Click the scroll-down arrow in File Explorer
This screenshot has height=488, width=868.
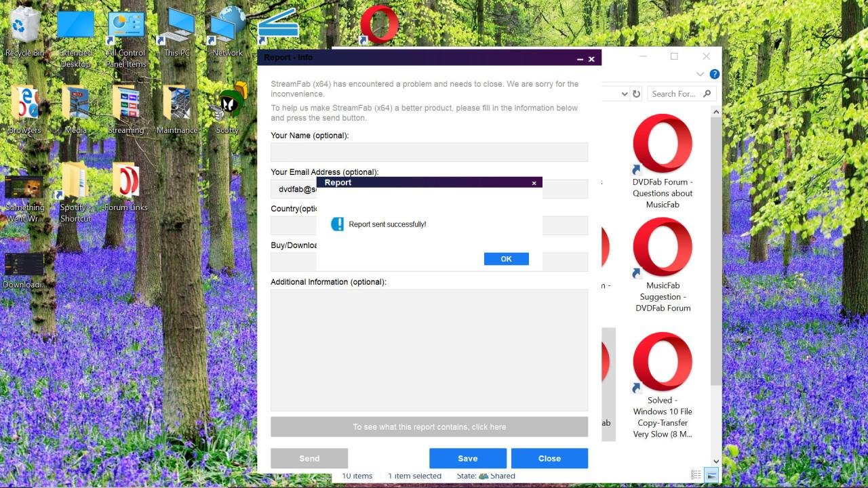[715, 462]
